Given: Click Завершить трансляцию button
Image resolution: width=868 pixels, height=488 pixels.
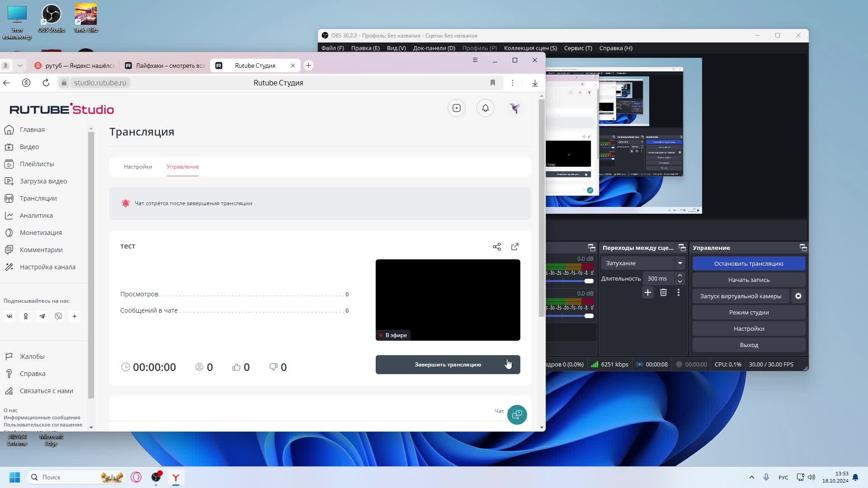Looking at the screenshot, I should [448, 365].
